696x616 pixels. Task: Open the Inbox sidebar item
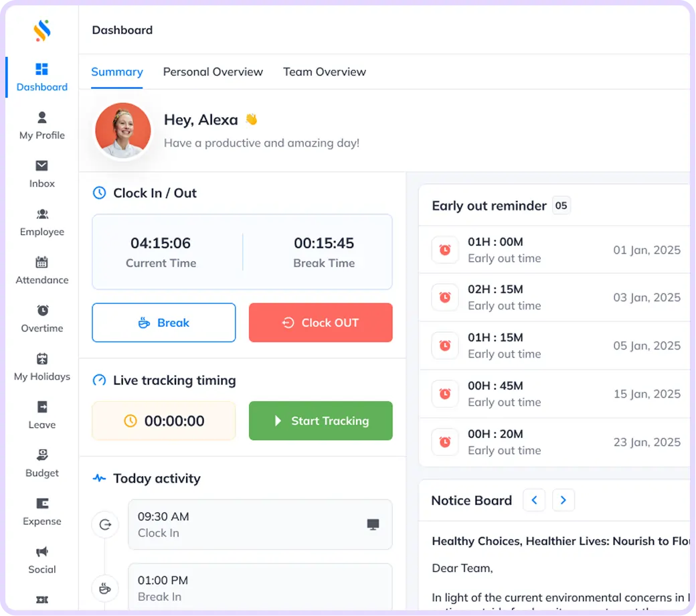pos(41,174)
